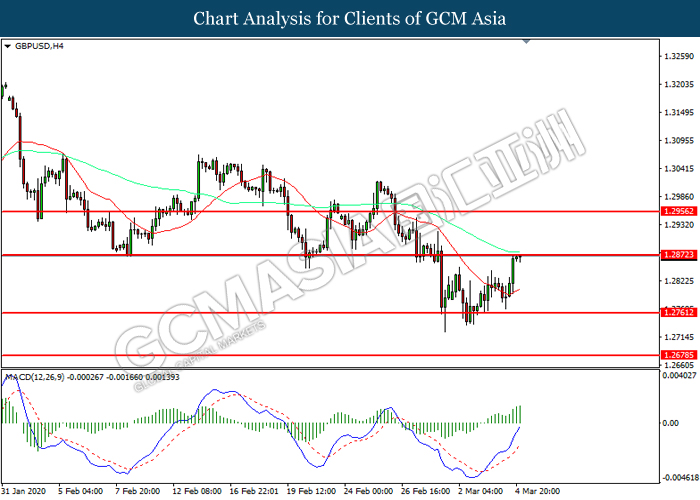Click the MACD(12,26,9) indicator label

coord(92,377)
